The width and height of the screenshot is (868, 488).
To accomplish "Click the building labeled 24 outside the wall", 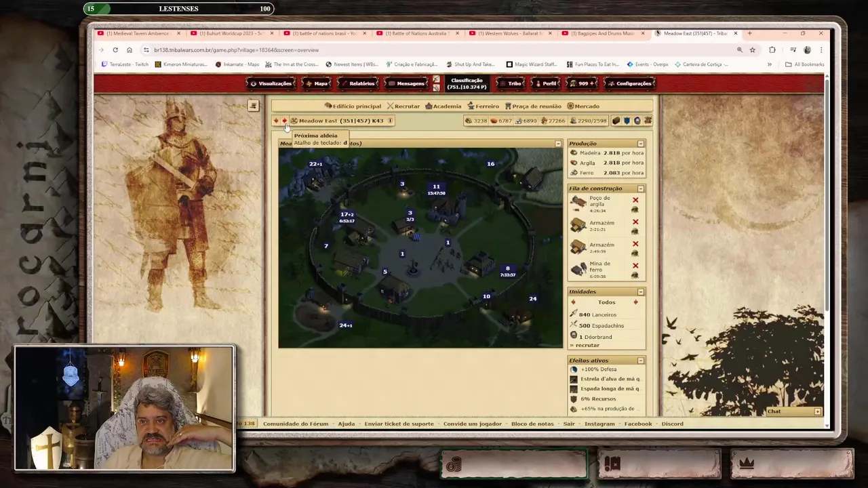I will [x=532, y=299].
